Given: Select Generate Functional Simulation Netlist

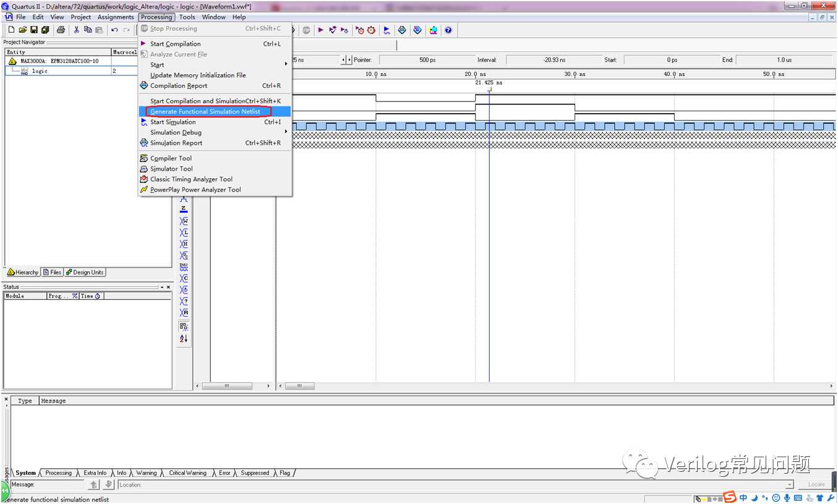Looking at the screenshot, I should coord(214,111).
